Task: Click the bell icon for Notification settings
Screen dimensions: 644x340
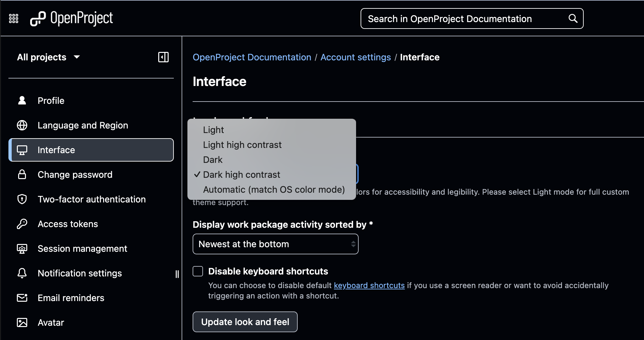Action: (22, 273)
